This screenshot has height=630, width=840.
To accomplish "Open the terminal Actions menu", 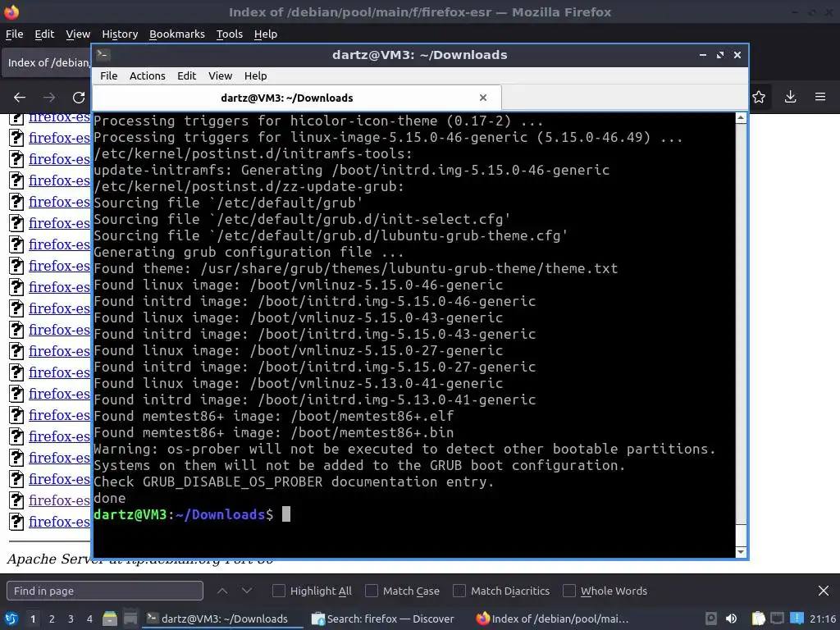I will coord(148,75).
